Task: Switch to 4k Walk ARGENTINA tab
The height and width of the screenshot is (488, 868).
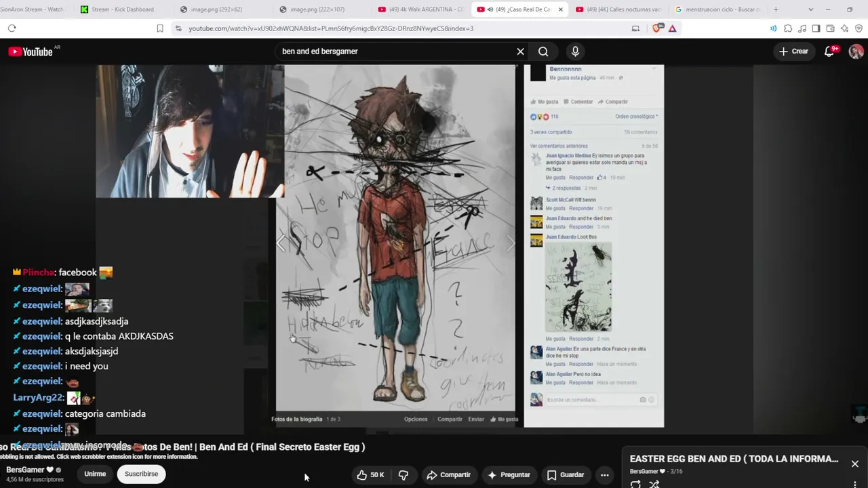Action: pyautogui.click(x=421, y=9)
